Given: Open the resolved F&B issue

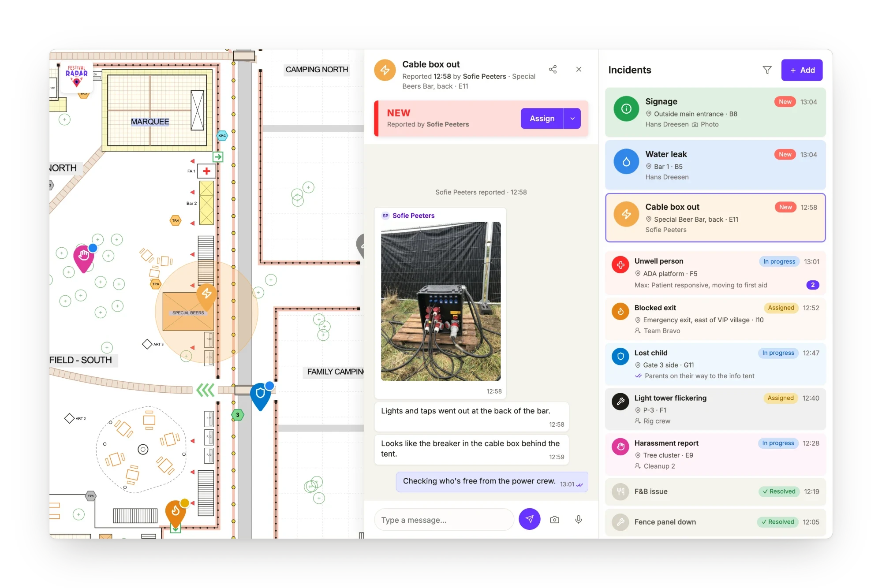Looking at the screenshot, I should tap(715, 491).
